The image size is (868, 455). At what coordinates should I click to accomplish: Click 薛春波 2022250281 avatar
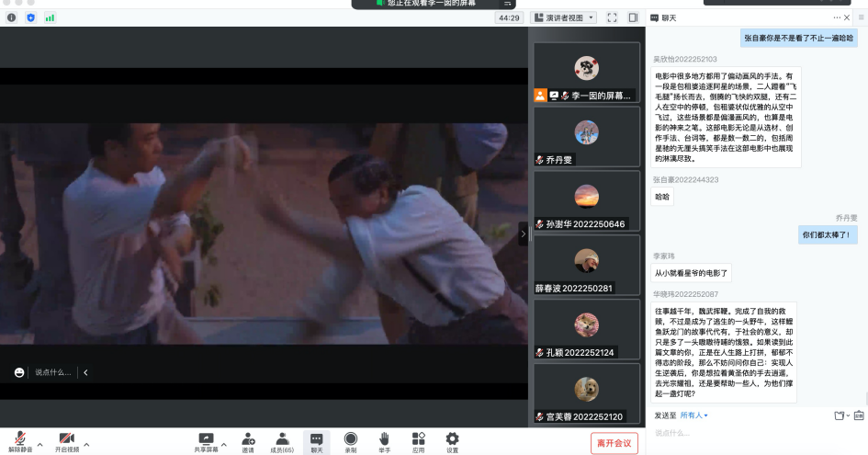[x=587, y=260]
